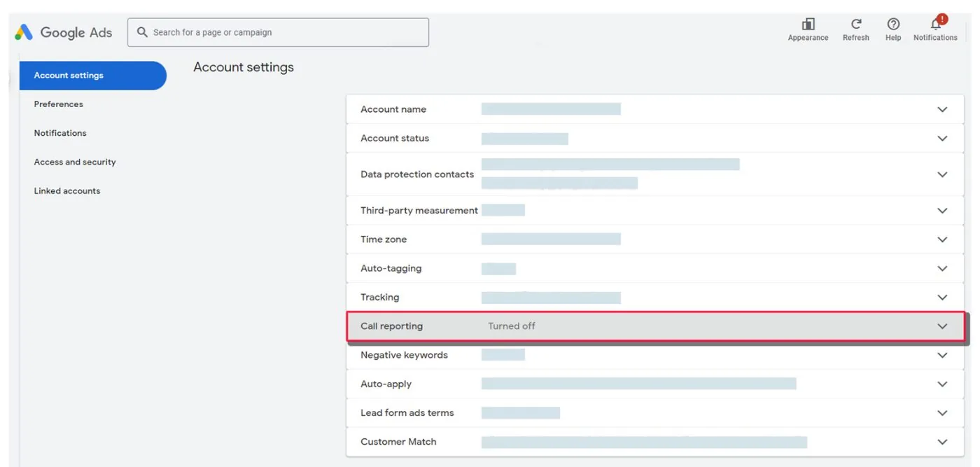The height and width of the screenshot is (467, 980).
Task: Open Access and security section
Action: 75,162
